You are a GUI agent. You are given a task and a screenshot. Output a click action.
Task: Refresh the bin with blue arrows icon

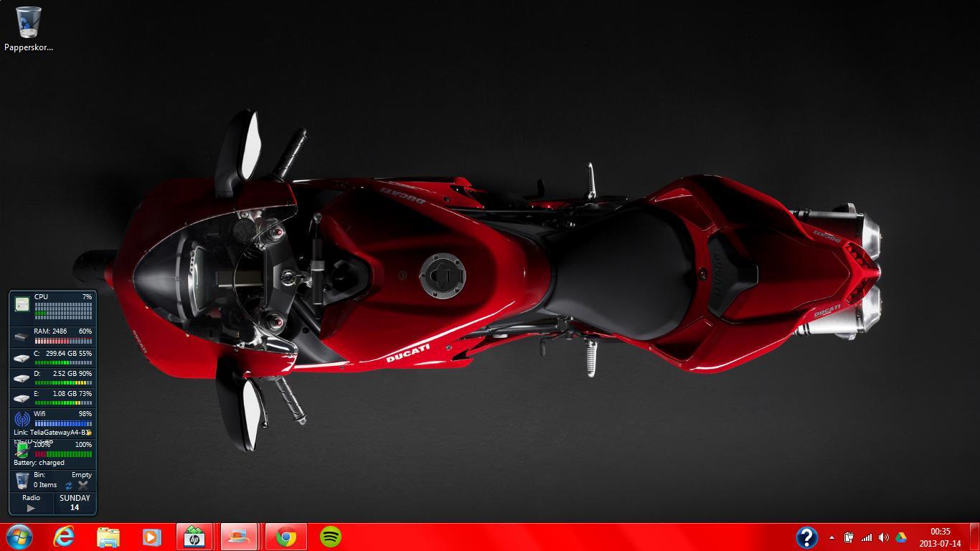click(70, 486)
